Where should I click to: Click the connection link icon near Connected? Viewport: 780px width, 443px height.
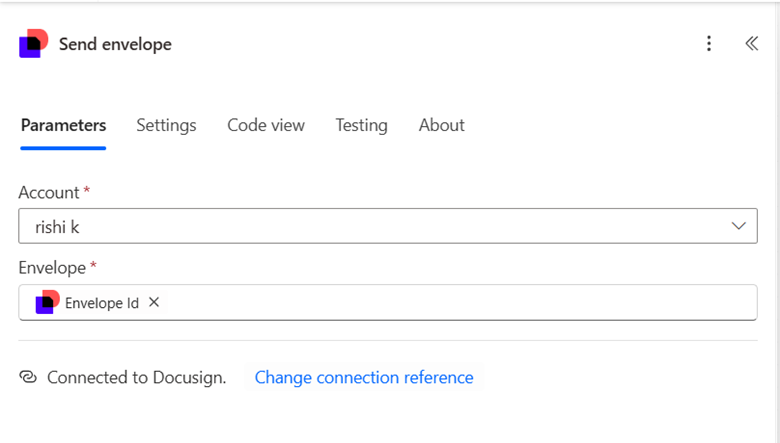(28, 377)
